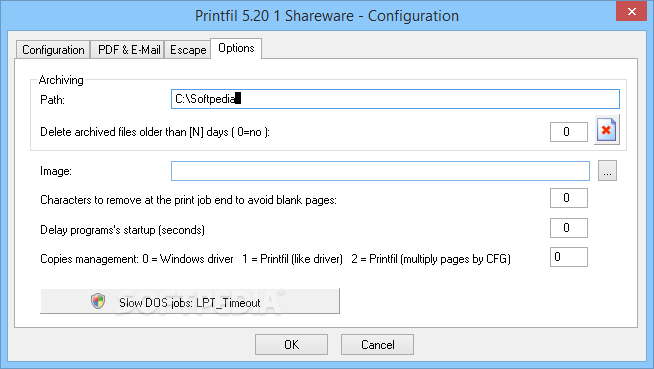Image resolution: width=654 pixels, height=369 pixels.
Task: Click the 'Characters to remove' label text
Action: (188, 200)
